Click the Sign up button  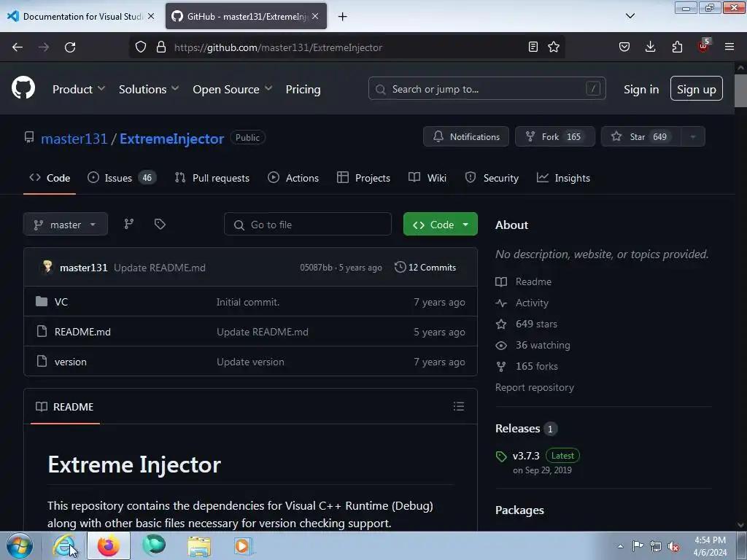click(697, 88)
